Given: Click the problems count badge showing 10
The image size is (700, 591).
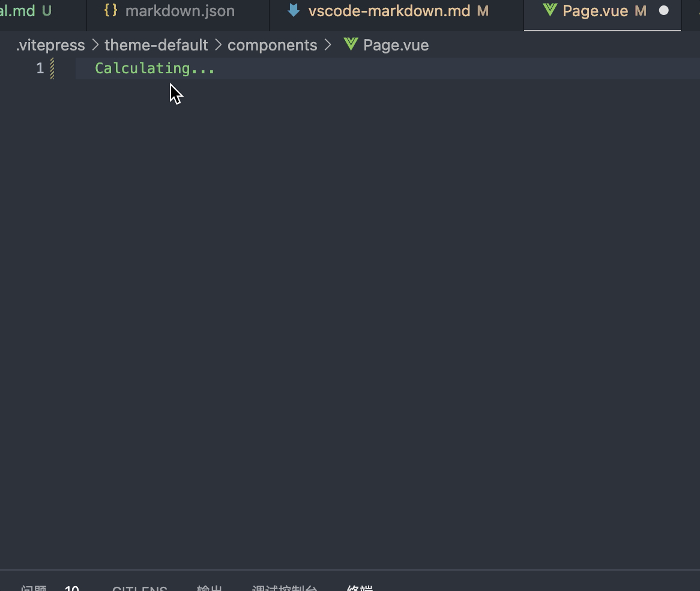Looking at the screenshot, I should (72, 587).
